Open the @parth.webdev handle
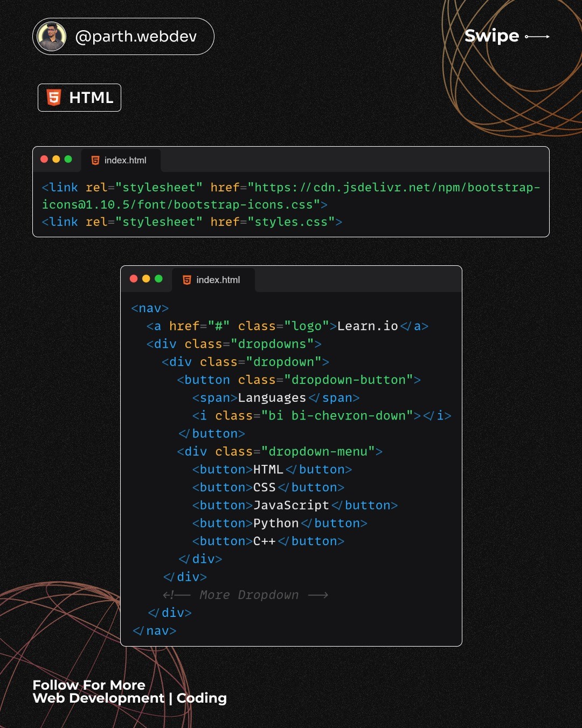This screenshot has width=582, height=728. (x=136, y=37)
